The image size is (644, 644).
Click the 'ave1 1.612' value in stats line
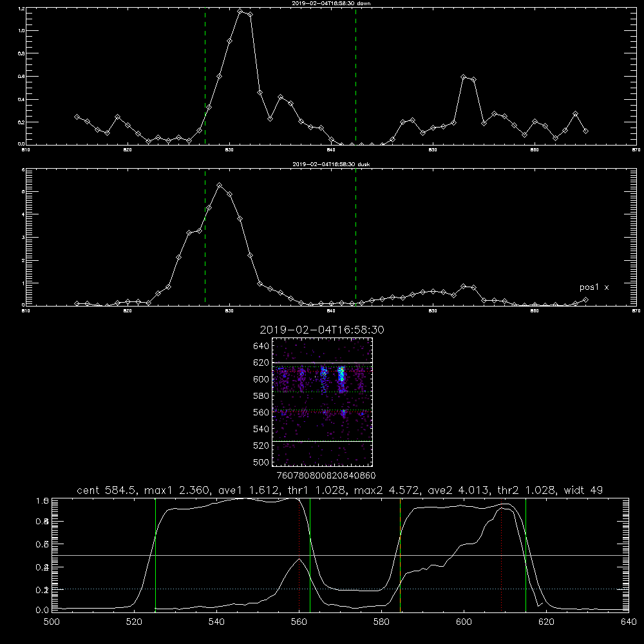pyautogui.click(x=249, y=490)
